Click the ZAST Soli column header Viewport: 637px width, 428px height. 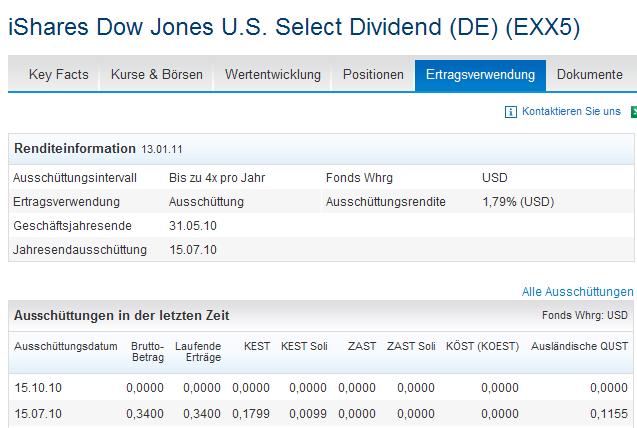(411, 346)
